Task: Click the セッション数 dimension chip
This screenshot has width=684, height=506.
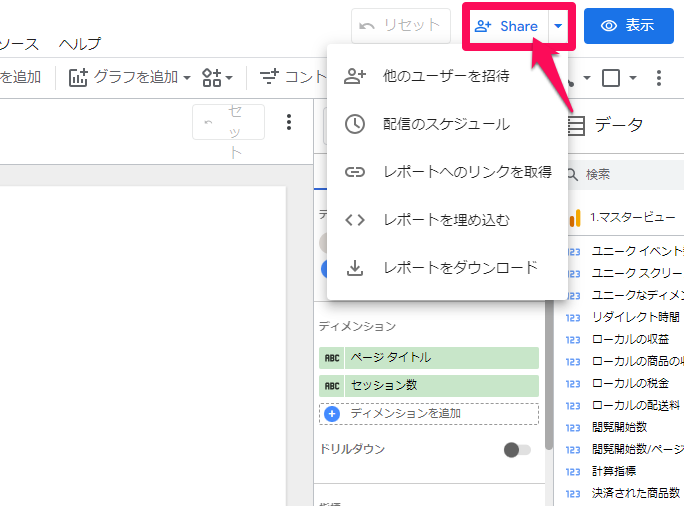Action: click(x=429, y=386)
